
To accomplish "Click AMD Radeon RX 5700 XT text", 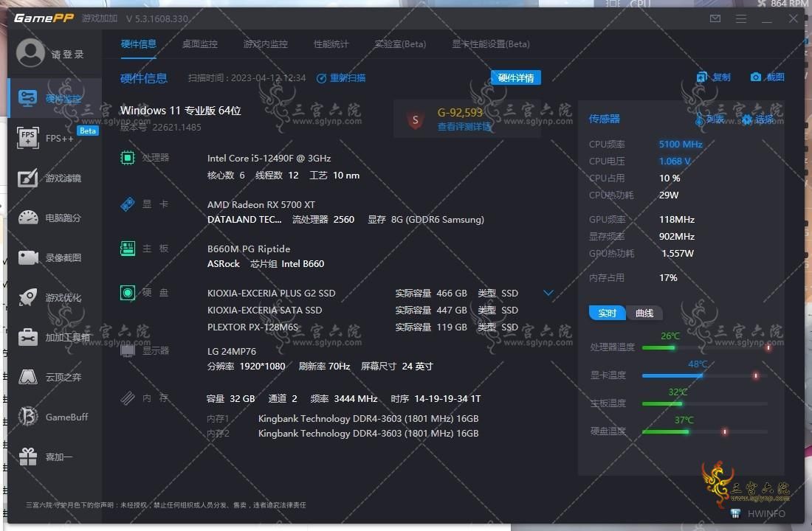I will tap(261, 205).
